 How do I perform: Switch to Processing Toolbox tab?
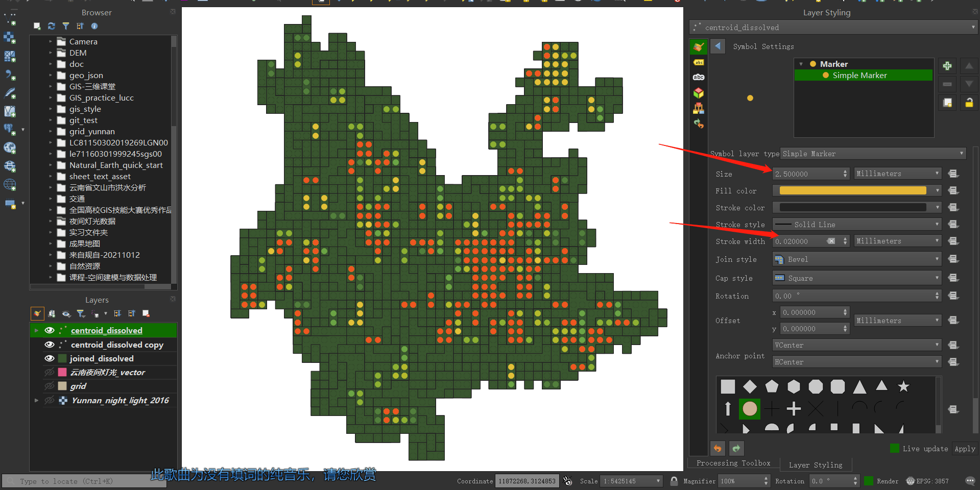pos(733,463)
